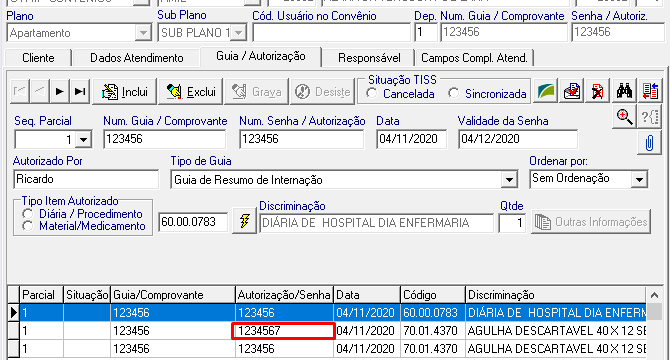Click the Cód. Usuário no Convênio field

click(x=332, y=32)
